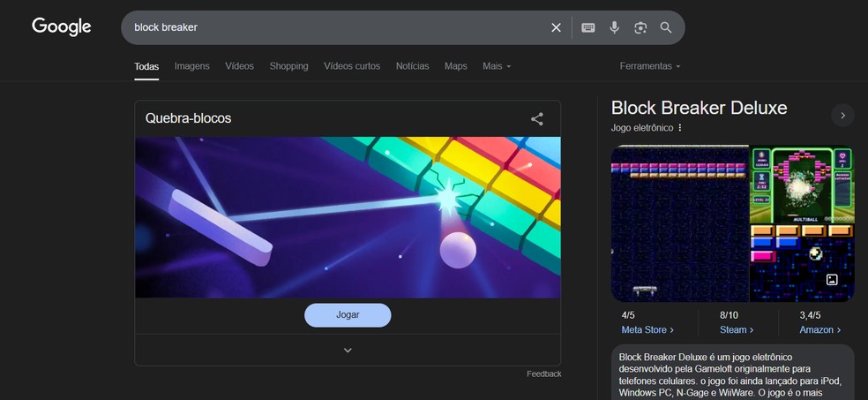Click the Quebra-blocos heading
This screenshot has height=400, width=868.
pyautogui.click(x=188, y=118)
